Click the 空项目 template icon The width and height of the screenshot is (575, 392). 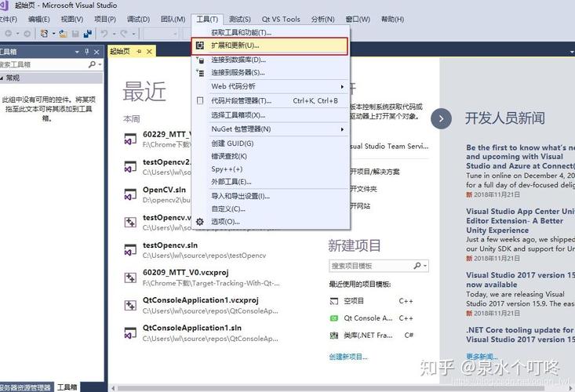(x=334, y=301)
